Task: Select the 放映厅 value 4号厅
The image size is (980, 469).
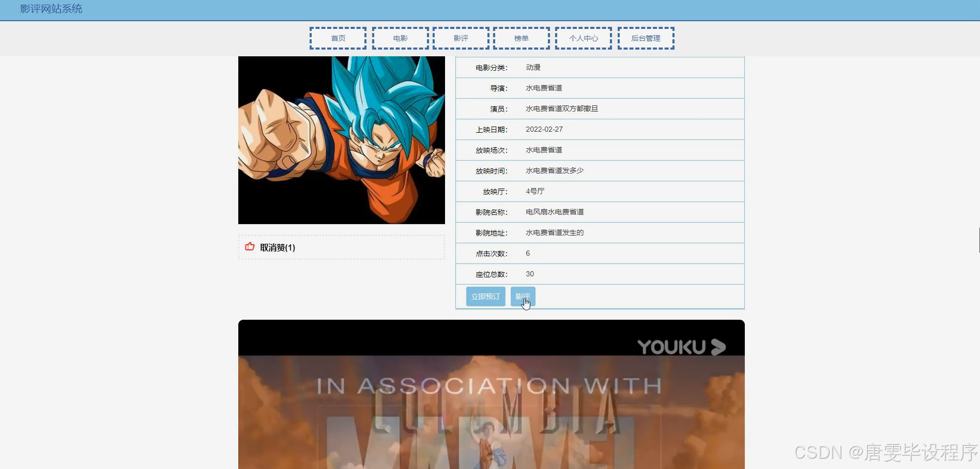Action: 535,192
